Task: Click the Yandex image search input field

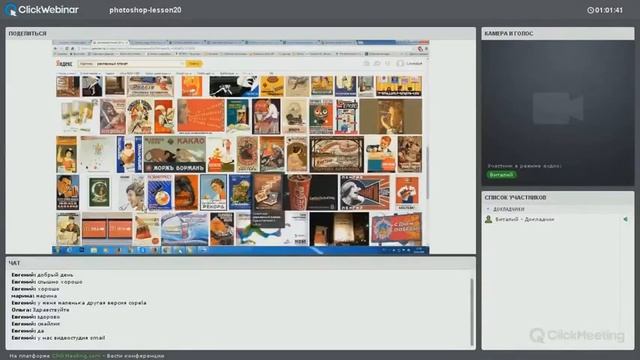Action: [131, 64]
